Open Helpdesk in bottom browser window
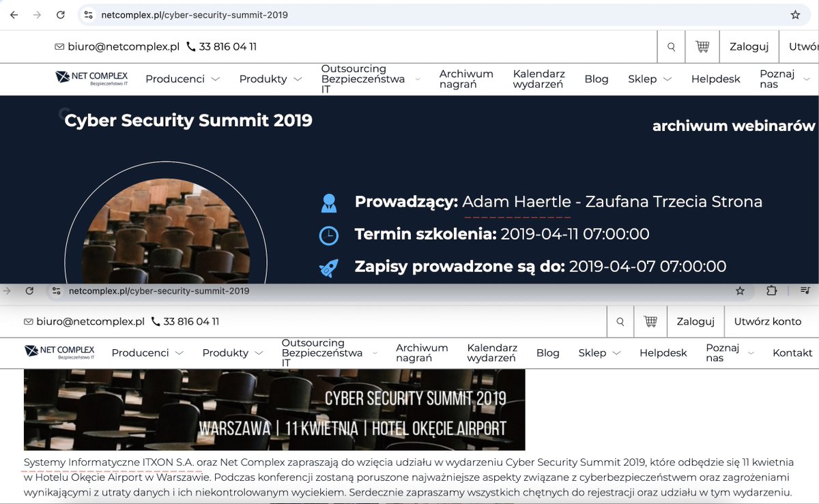Viewport: 819px width, 504px height. tap(663, 353)
